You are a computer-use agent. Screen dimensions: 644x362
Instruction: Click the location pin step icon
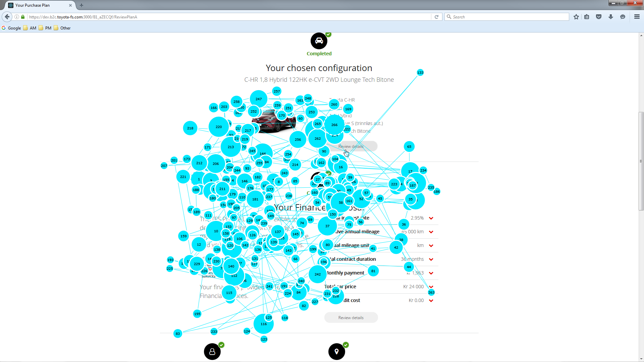click(337, 351)
